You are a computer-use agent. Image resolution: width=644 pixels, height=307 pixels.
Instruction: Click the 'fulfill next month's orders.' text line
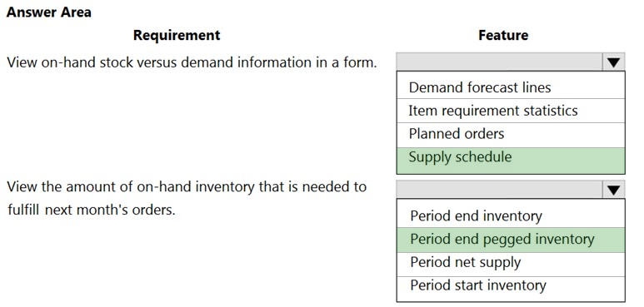coord(91,210)
